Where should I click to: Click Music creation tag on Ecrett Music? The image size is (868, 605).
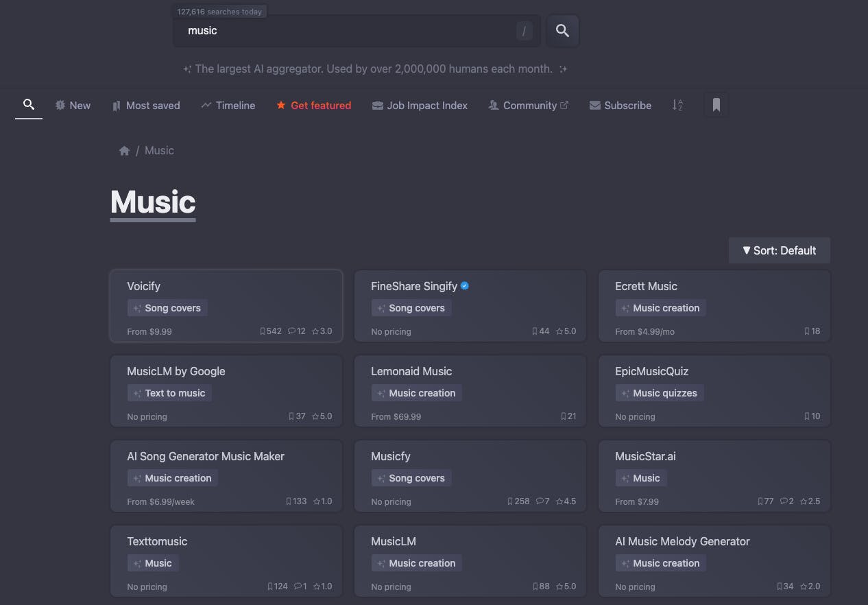point(661,308)
